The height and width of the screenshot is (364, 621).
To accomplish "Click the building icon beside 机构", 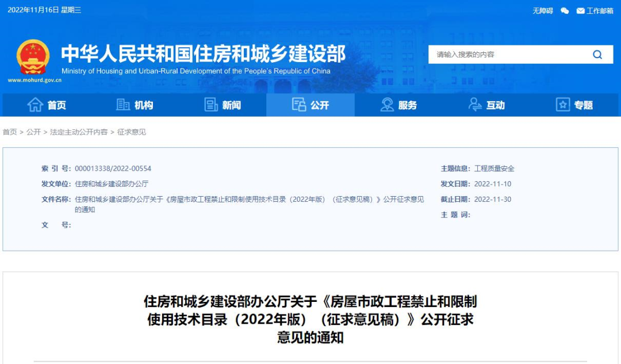I will pyautogui.click(x=122, y=105).
